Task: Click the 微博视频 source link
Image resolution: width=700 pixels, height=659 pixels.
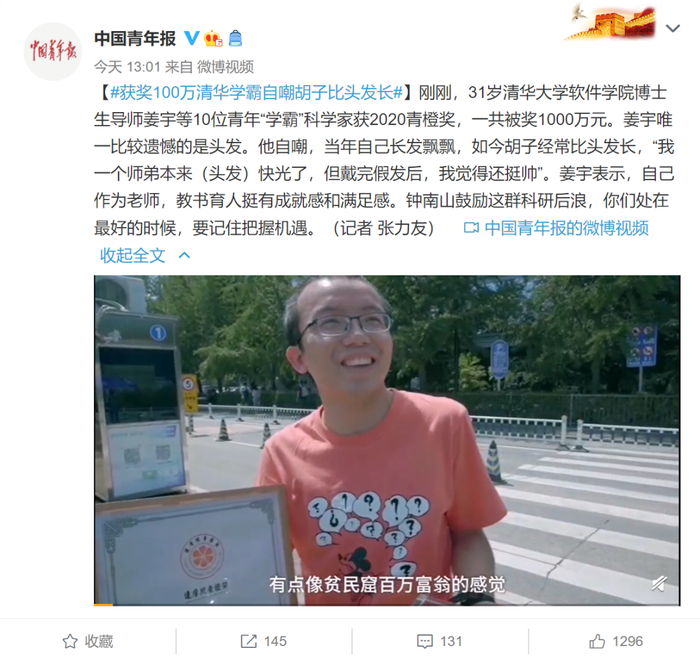Action: (225, 67)
